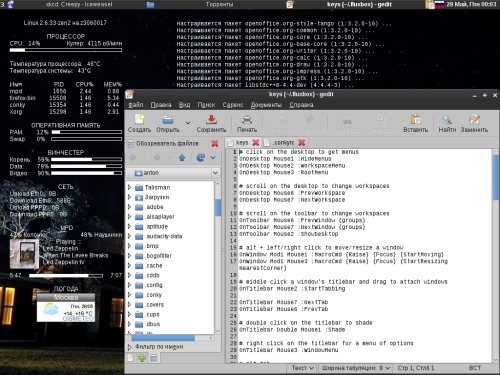Expand the .adobe folder
This screenshot has width=500, height=375.
point(130,207)
